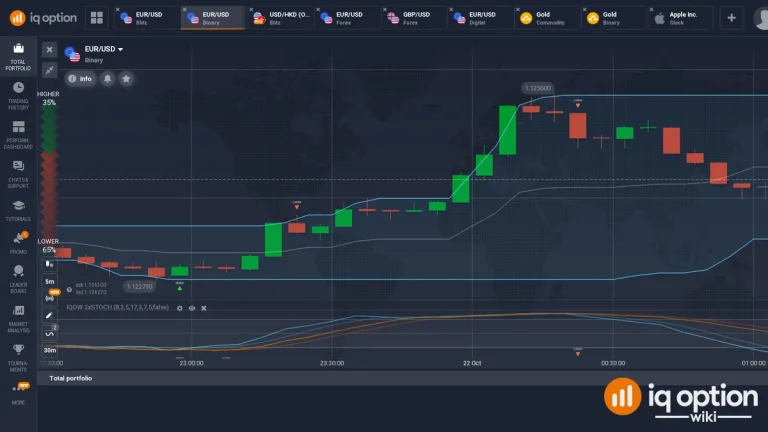Screen dimensions: 768x432
Task: Switch to Gold Commodity tab
Action: pos(548,18)
